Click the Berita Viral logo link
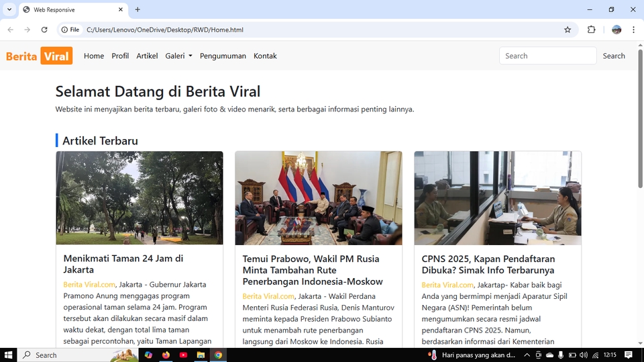 point(39,56)
